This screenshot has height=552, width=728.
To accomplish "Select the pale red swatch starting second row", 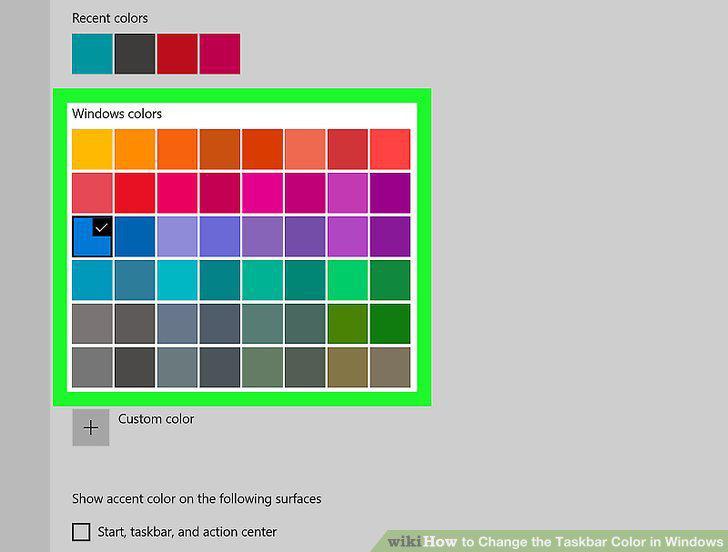I will coord(92,193).
